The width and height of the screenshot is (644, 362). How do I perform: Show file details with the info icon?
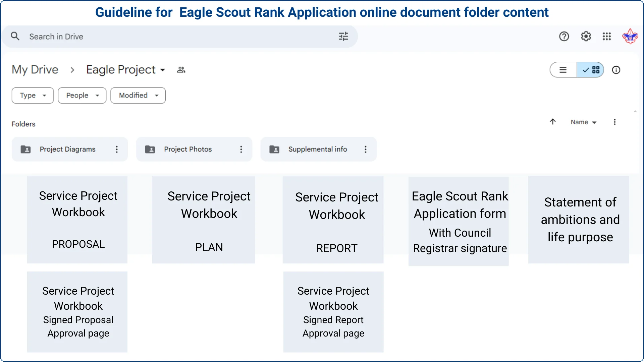616,70
